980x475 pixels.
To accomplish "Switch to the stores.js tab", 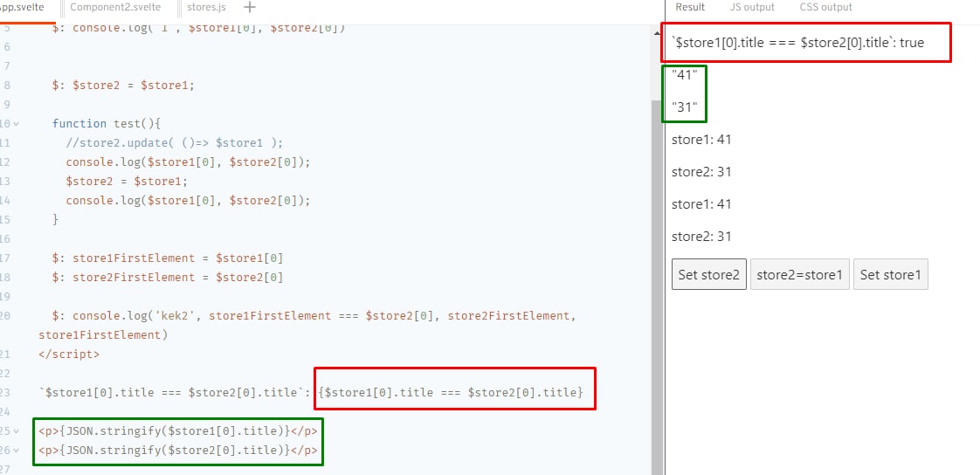I will 206,8.
